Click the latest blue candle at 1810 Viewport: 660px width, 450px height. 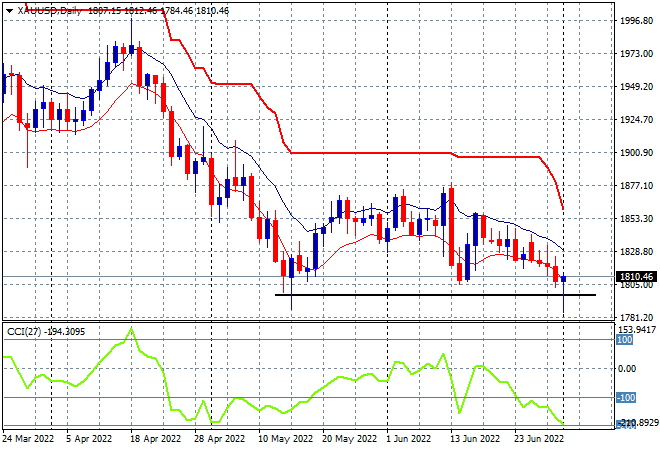[x=563, y=279]
